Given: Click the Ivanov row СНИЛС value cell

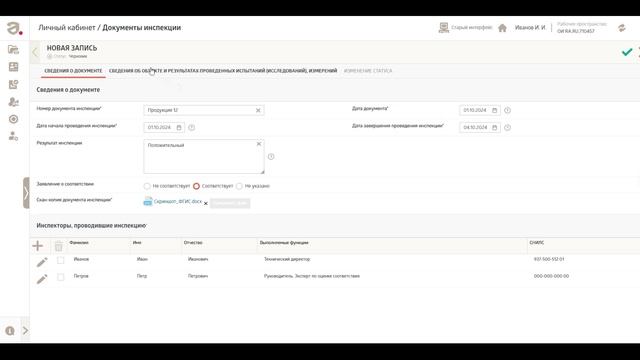Looking at the screenshot, I should (x=549, y=259).
